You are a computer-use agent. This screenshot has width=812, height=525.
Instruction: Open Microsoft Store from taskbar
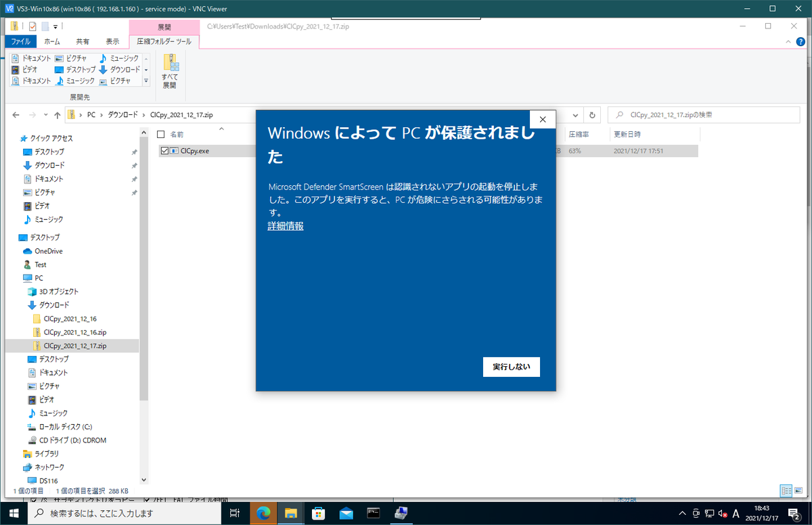click(318, 513)
